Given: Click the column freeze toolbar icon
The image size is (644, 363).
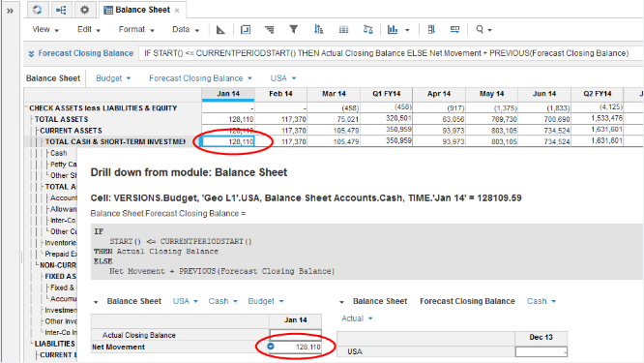Looking at the screenshot, I should coord(431,30).
